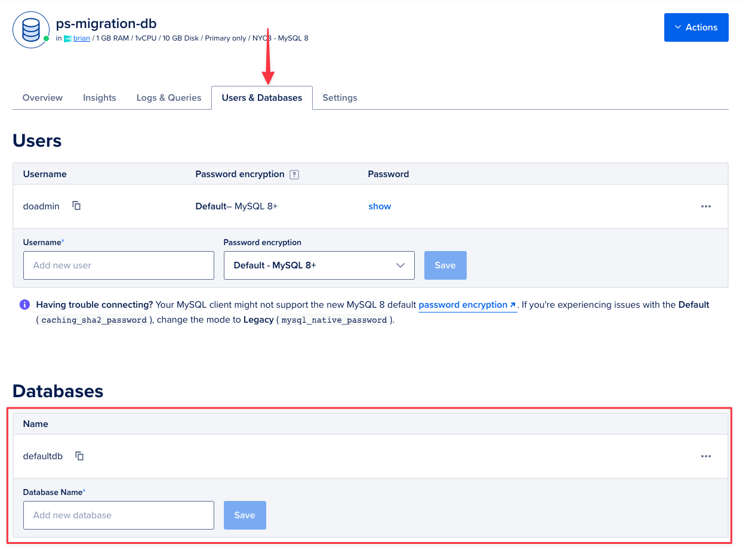Click show to reveal the doadmin password

[x=380, y=206]
